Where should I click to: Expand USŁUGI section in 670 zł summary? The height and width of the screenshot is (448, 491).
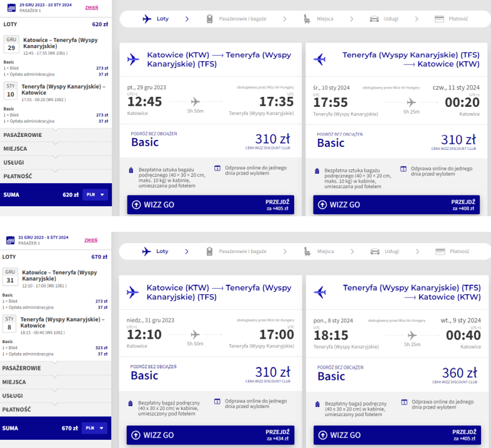[56, 396]
